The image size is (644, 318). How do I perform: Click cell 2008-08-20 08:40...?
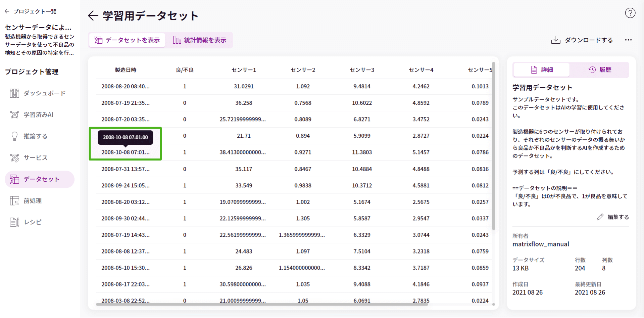click(126, 86)
